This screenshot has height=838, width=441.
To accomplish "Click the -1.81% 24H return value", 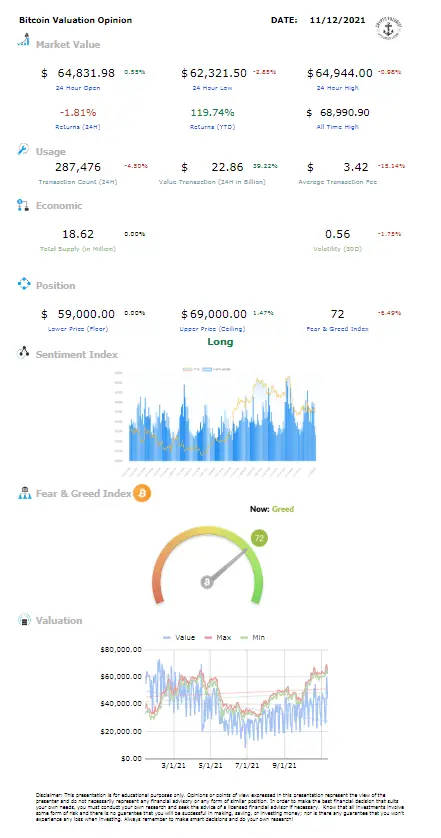I will point(78,113).
